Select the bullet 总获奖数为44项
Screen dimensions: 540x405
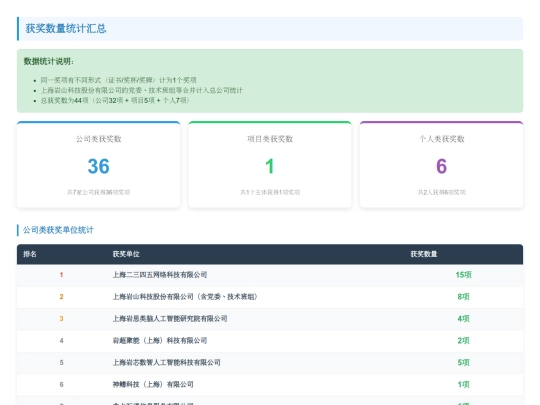(115, 100)
